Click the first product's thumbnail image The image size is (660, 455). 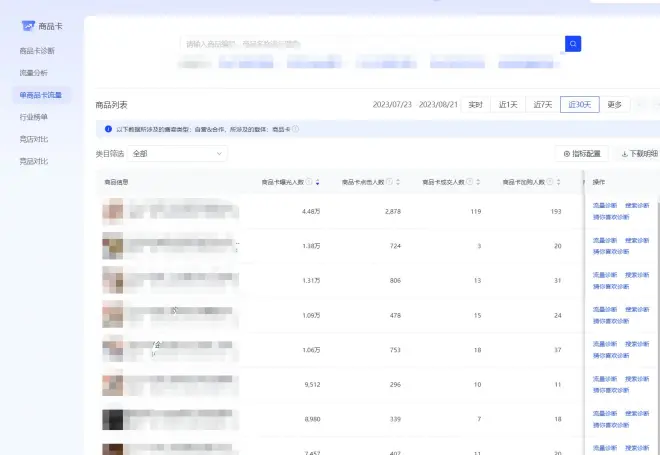tap(112, 211)
